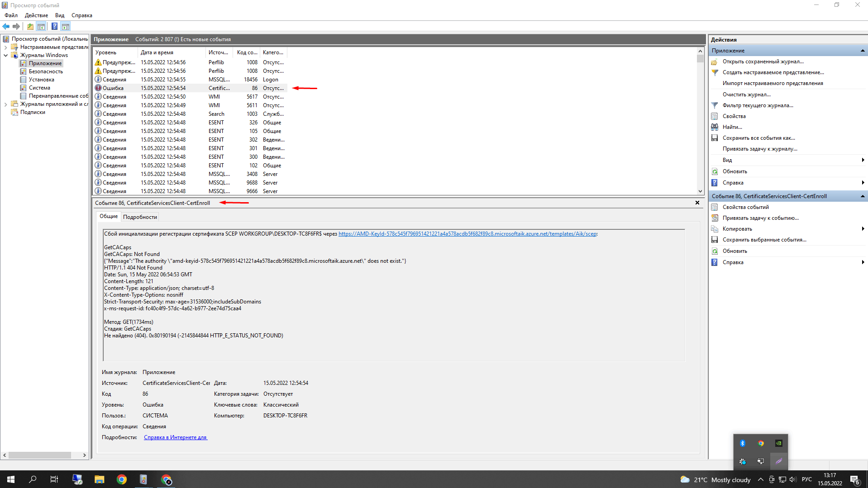Show hidden tray icons chevron
Image resolution: width=868 pixels, height=488 pixels.
[761, 479]
